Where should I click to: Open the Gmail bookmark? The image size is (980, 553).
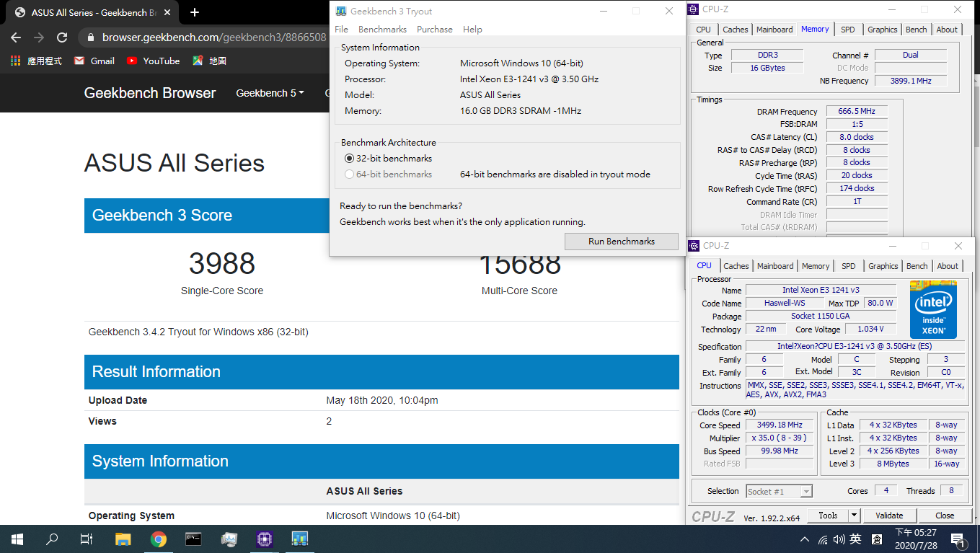pyautogui.click(x=94, y=61)
